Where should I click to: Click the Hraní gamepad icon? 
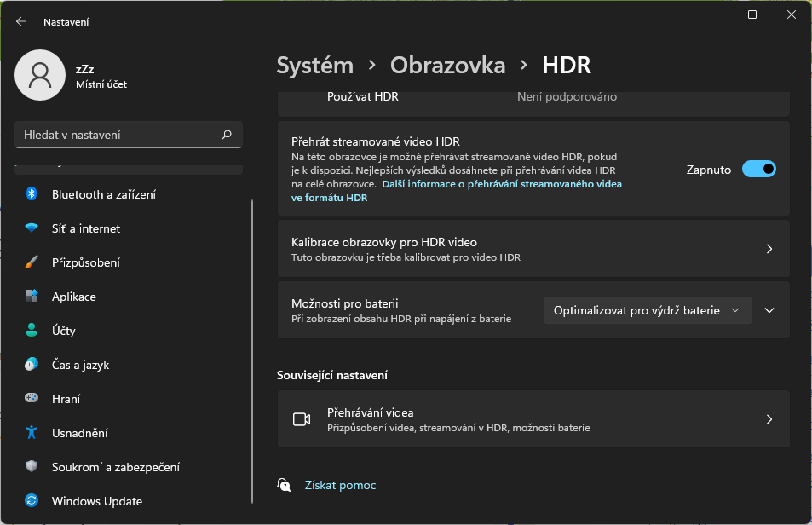point(32,399)
